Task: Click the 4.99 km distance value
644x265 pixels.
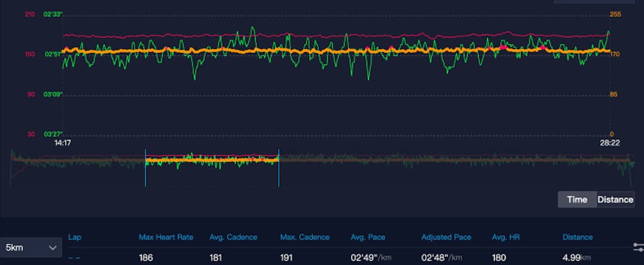Action: (x=576, y=258)
